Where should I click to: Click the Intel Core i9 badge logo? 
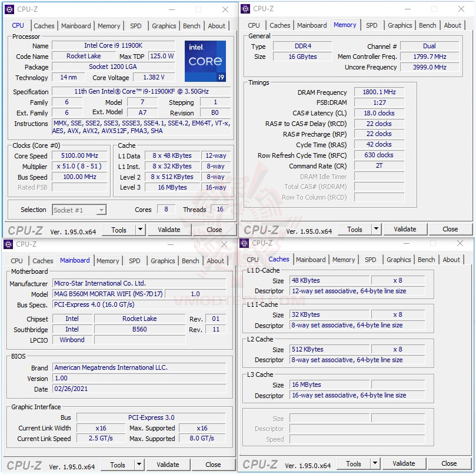205,61
